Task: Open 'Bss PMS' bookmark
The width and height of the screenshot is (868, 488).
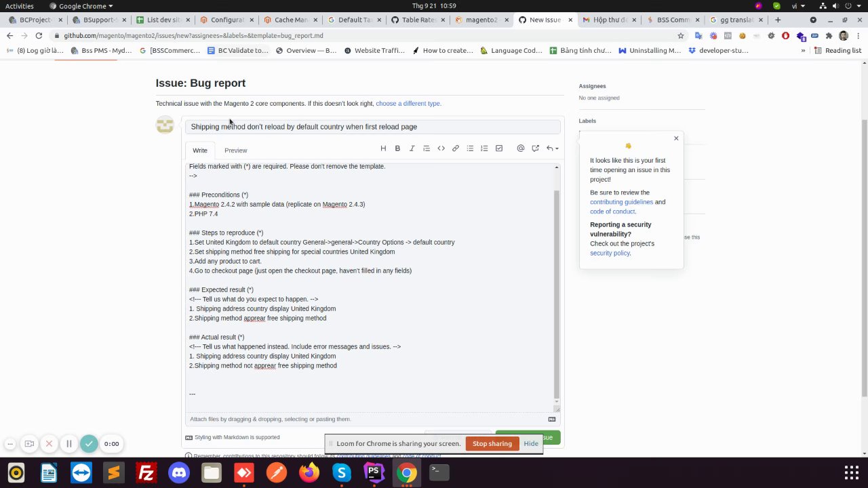Action: (102, 50)
